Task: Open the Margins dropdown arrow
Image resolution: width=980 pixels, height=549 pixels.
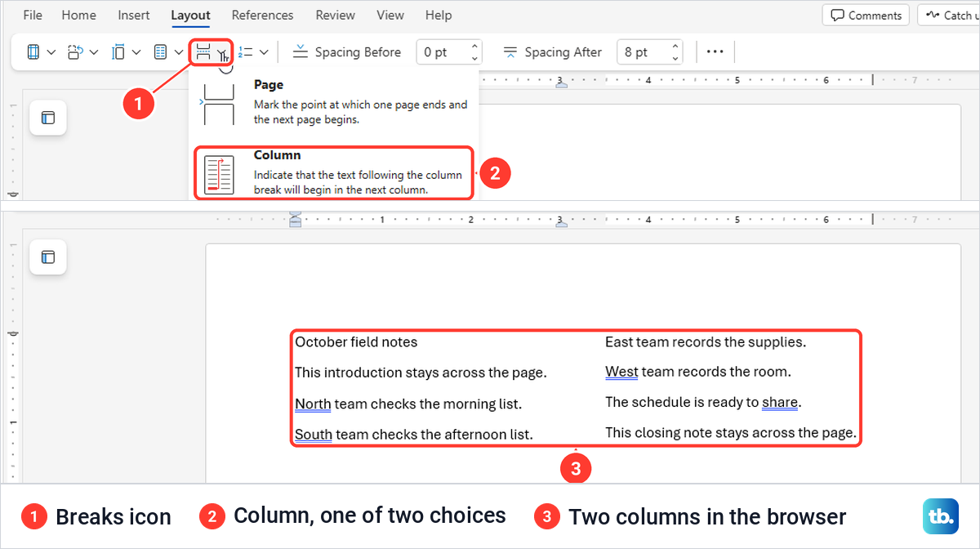Action: coord(51,52)
